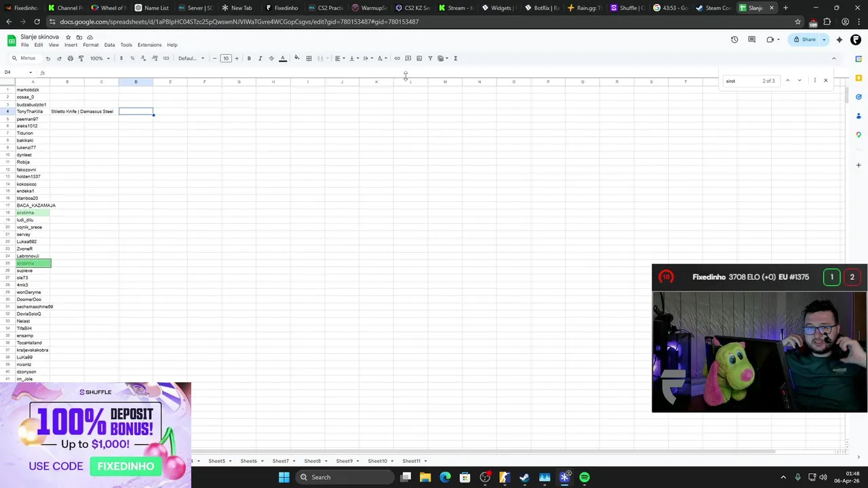Open the File menu
The height and width of the screenshot is (488, 868).
tap(24, 45)
